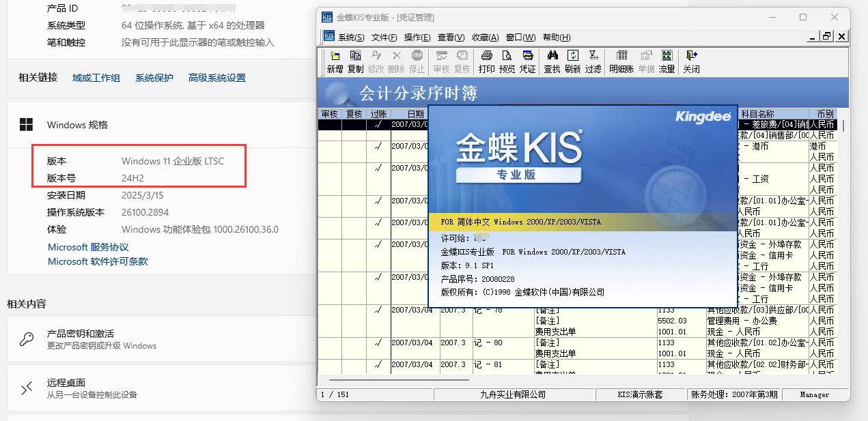Open 产品密钥和激活 settings entry
Viewport: 868px width, 421px height.
tap(80, 334)
